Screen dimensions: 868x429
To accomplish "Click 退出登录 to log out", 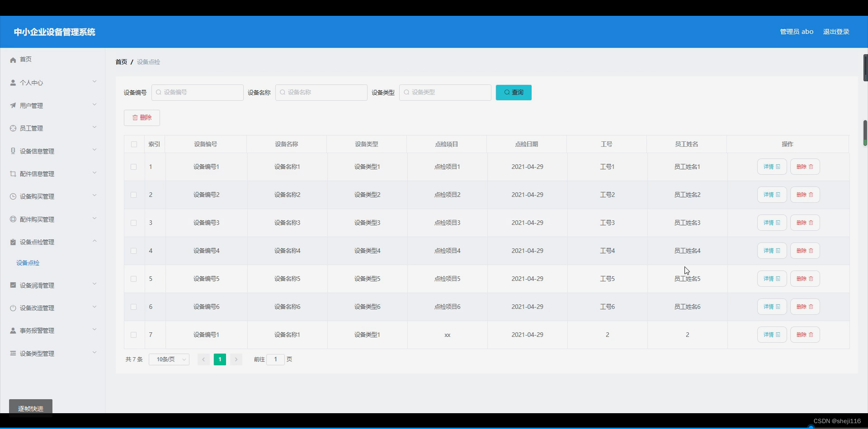I will [x=835, y=32].
